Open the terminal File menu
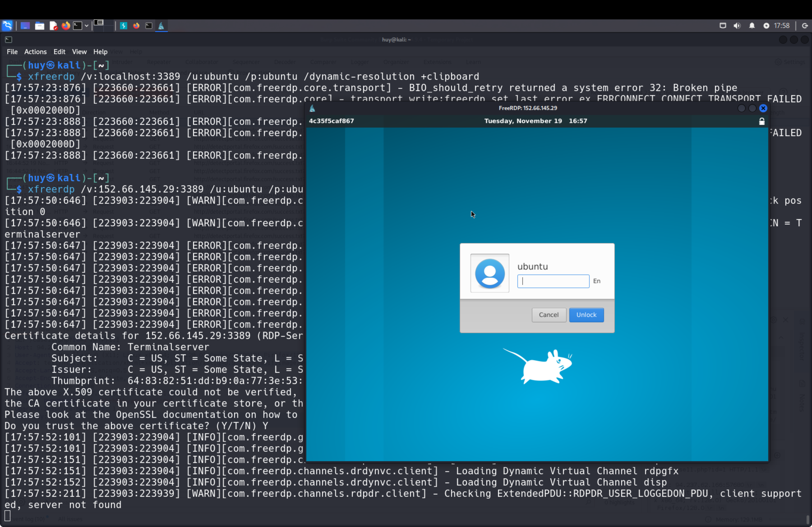 click(12, 52)
